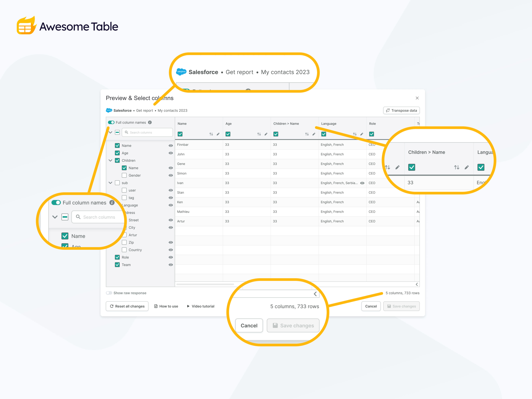Collapse the sub group in the tree
This screenshot has width=532, height=399.
[x=110, y=183]
